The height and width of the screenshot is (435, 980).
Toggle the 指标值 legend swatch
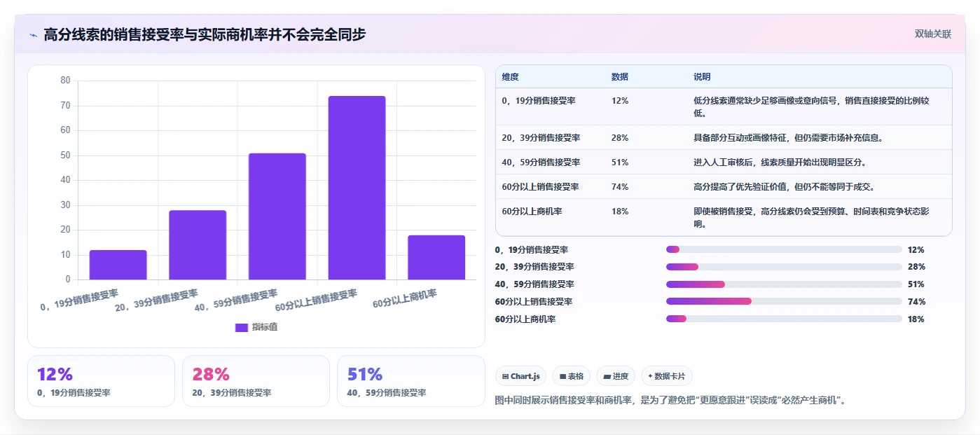(x=242, y=327)
